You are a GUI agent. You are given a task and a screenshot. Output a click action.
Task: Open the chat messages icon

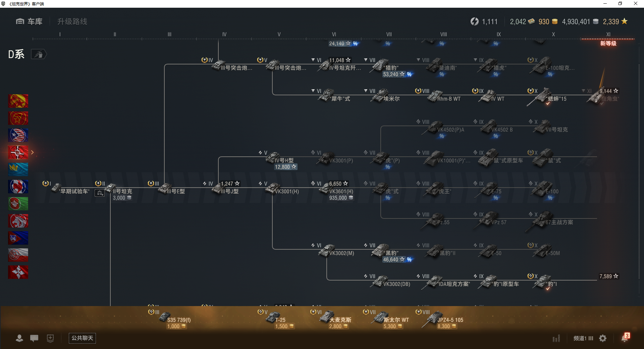pyautogui.click(x=34, y=338)
